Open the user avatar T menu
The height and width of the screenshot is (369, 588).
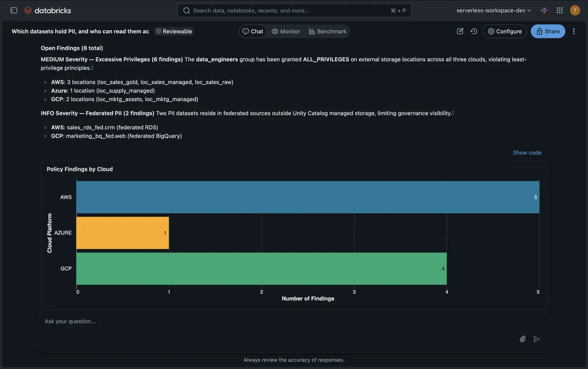[575, 10]
